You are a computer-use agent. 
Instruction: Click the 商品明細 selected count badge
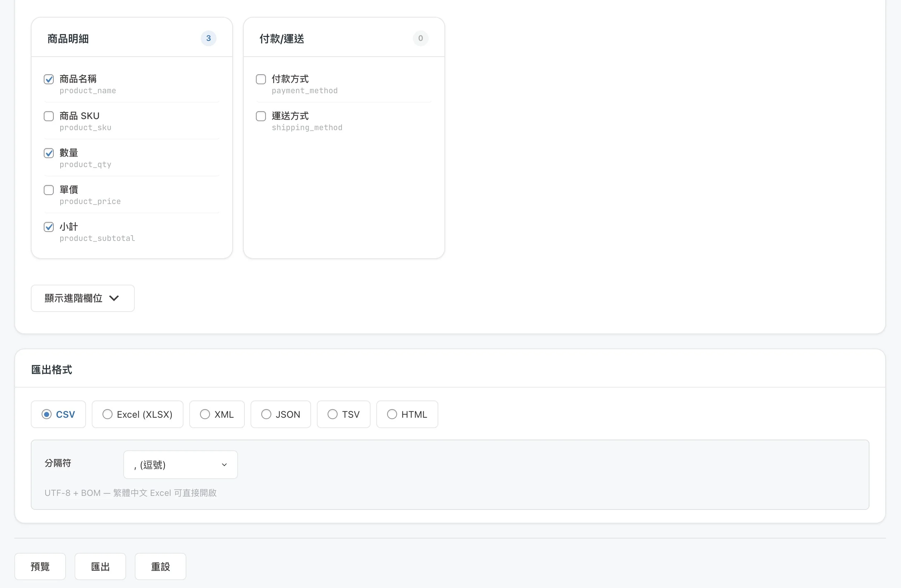pyautogui.click(x=208, y=38)
